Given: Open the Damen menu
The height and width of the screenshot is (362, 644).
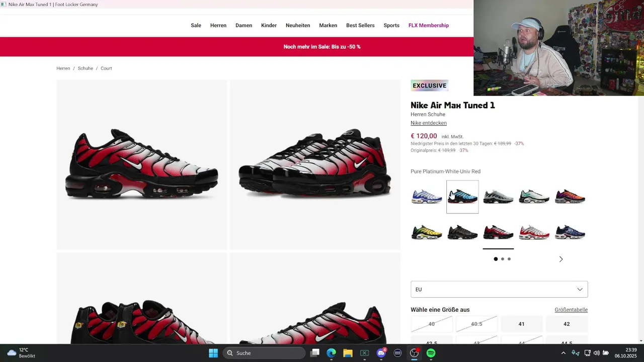Looking at the screenshot, I should click(244, 25).
